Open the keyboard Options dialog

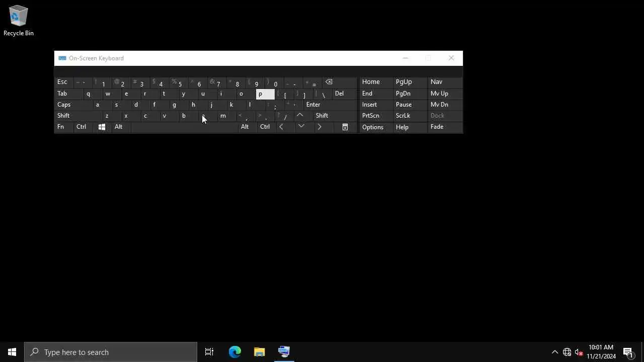(x=376, y=127)
